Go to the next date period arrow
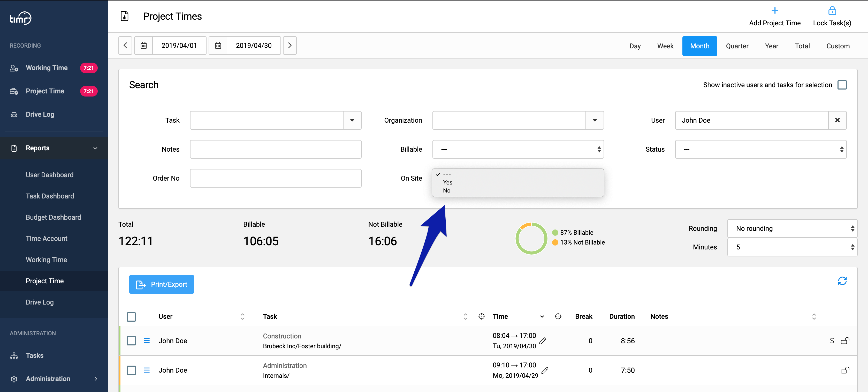This screenshot has width=868, height=392. click(x=290, y=45)
